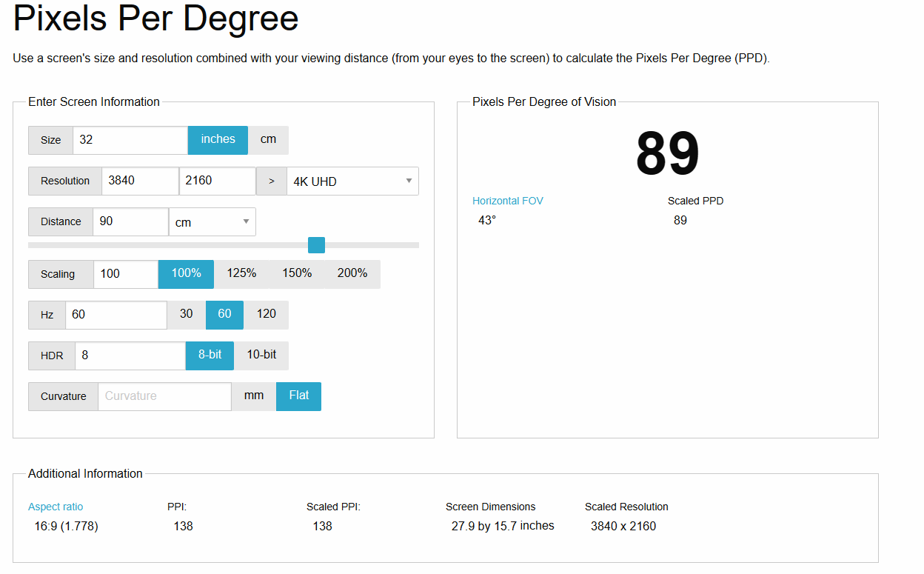Click the Distance value field
The width and height of the screenshot is (924, 574).
click(x=131, y=222)
